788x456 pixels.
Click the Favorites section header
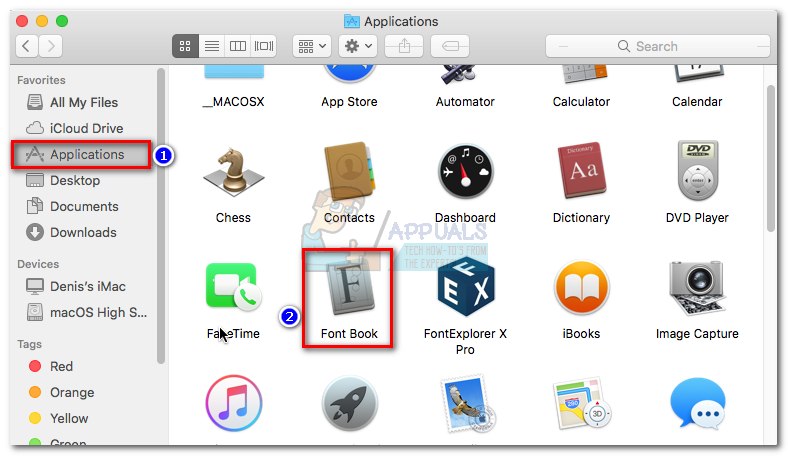tap(41, 80)
